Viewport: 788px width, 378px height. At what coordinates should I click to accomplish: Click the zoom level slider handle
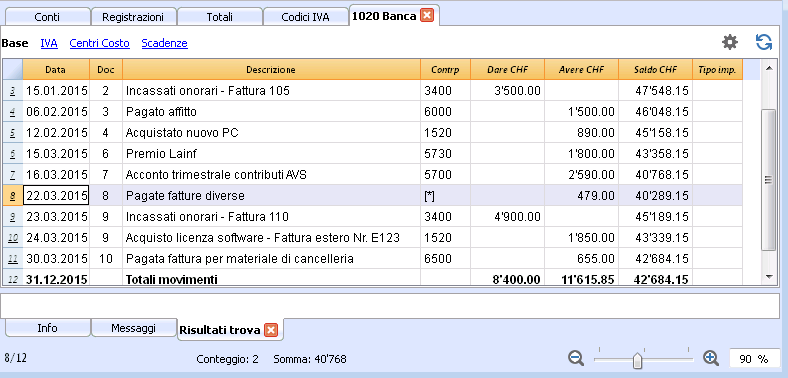tap(637, 360)
